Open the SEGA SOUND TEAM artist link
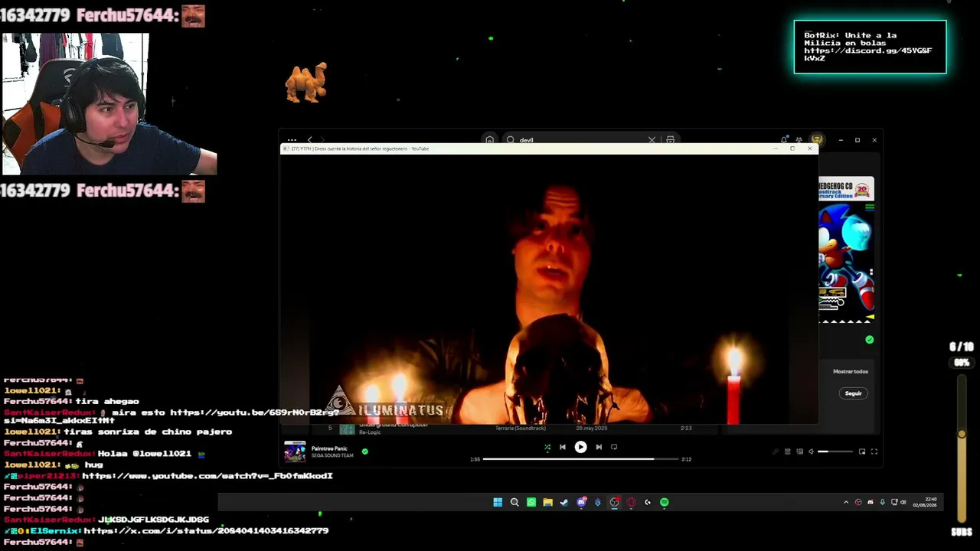 (x=332, y=455)
